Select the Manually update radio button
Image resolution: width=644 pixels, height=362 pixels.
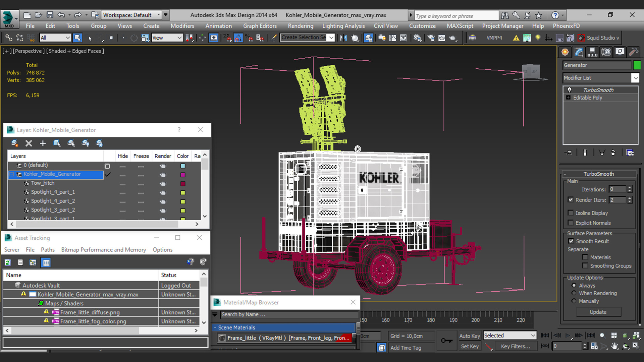tap(574, 301)
